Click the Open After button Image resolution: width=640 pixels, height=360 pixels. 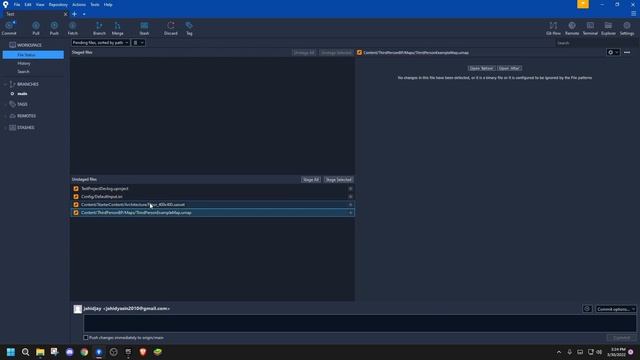pos(509,68)
